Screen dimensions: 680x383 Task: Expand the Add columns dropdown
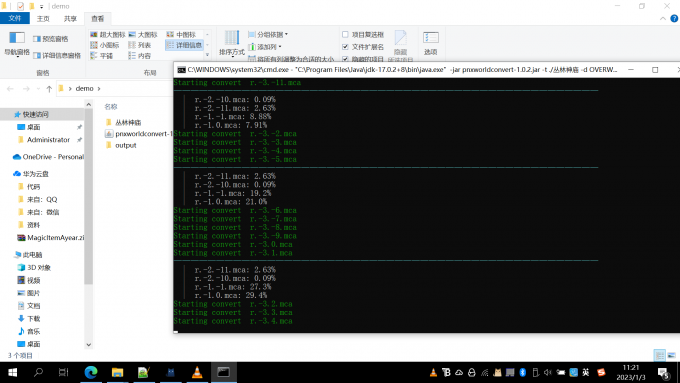pyautogui.click(x=265, y=47)
